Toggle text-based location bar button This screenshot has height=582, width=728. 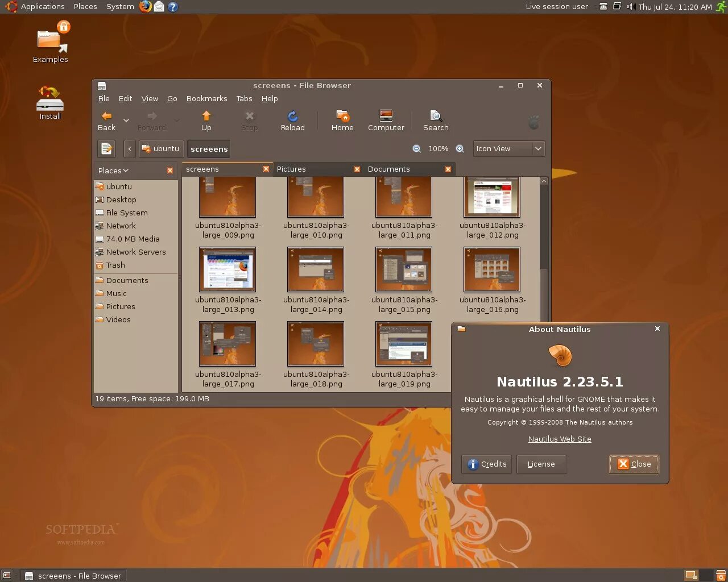(x=106, y=149)
